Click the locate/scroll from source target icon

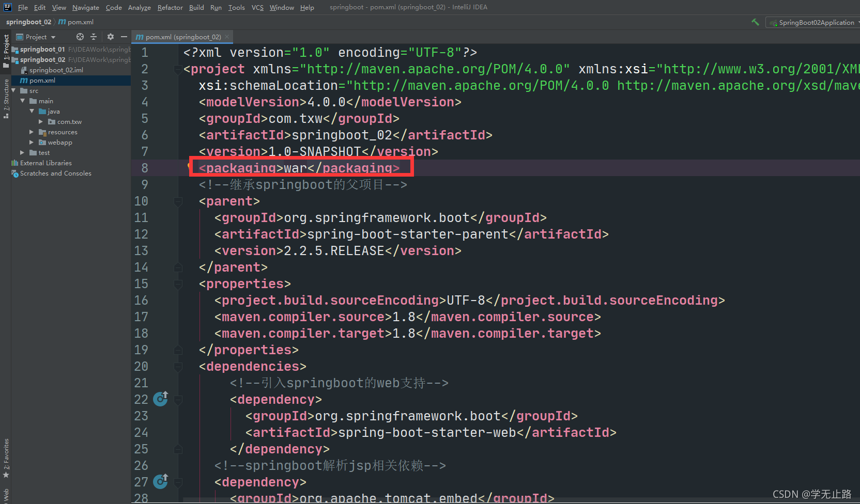(80, 37)
